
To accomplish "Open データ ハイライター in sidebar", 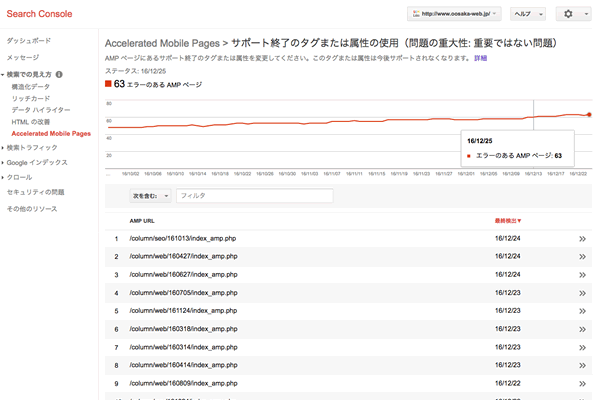I will click(x=41, y=110).
